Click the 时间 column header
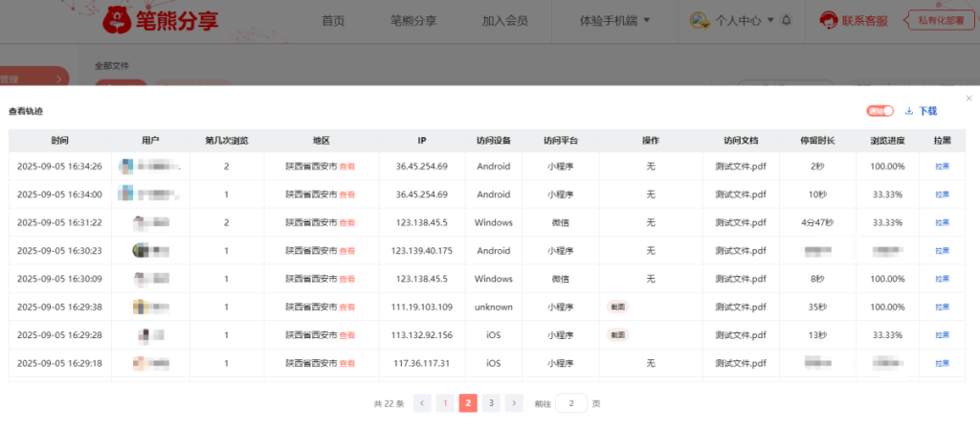Viewport: 980px width, 433px height. 60,141
